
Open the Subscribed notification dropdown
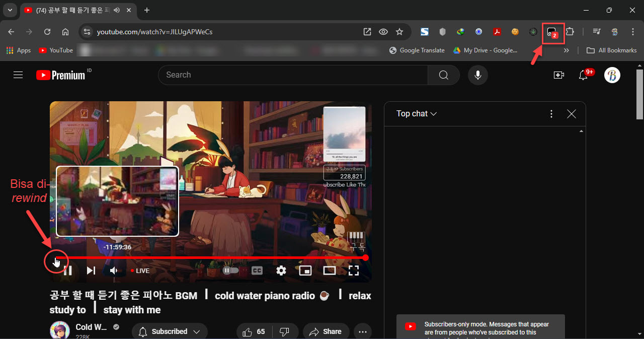170,331
